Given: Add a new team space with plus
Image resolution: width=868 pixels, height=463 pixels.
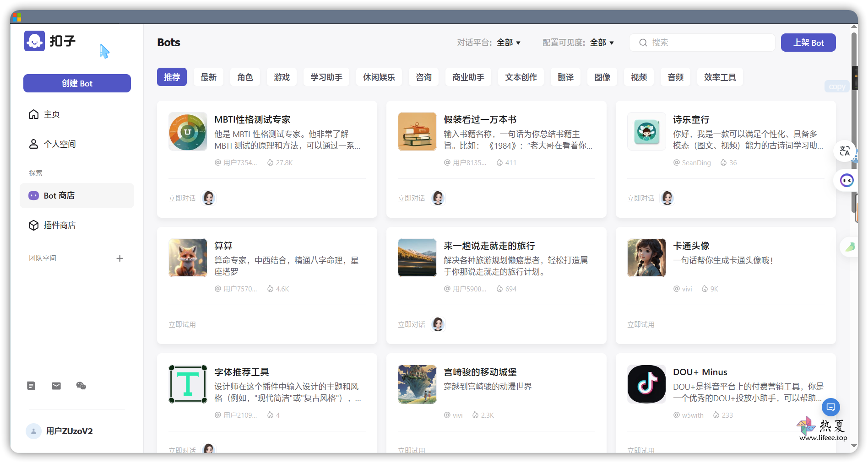Looking at the screenshot, I should [x=120, y=258].
